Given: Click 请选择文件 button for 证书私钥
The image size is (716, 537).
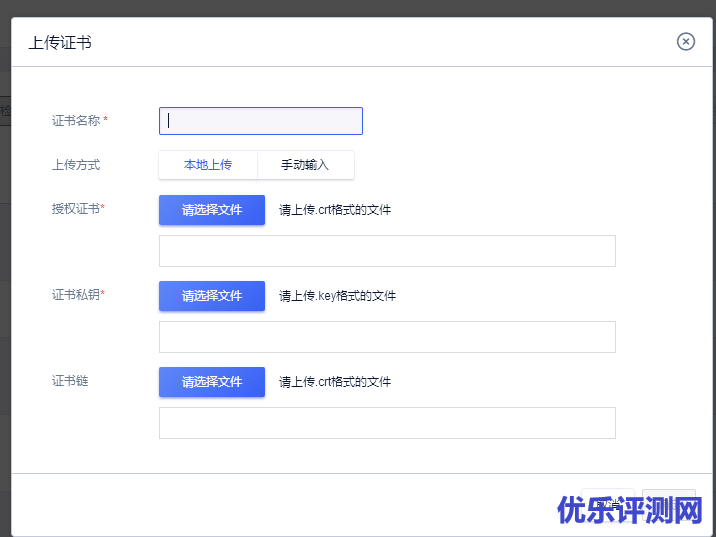Looking at the screenshot, I should [x=212, y=296].
